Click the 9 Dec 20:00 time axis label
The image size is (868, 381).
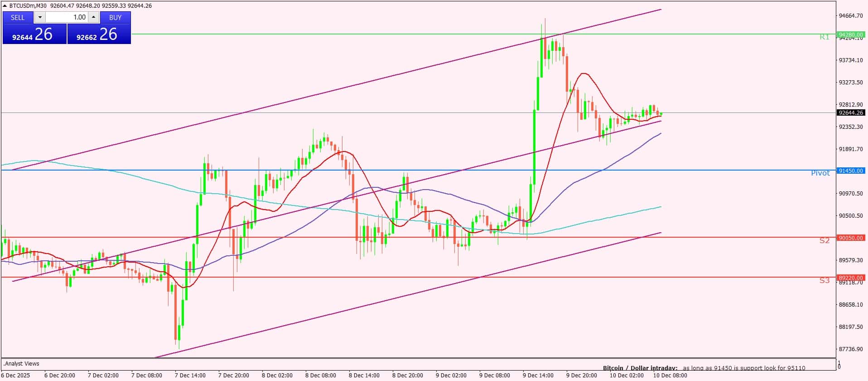(582, 375)
